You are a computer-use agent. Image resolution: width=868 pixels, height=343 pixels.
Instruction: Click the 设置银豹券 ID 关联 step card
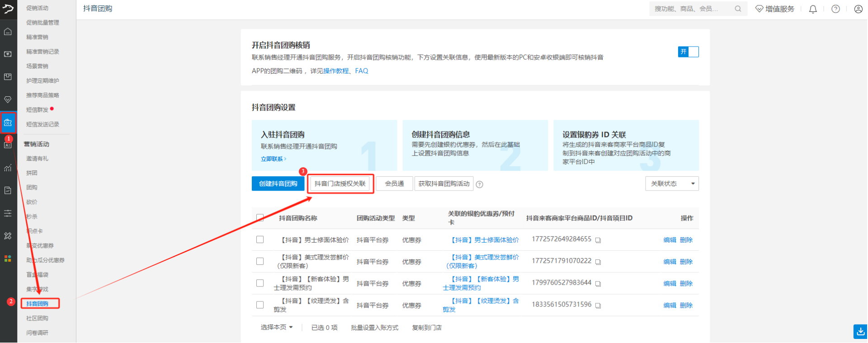pos(626,146)
